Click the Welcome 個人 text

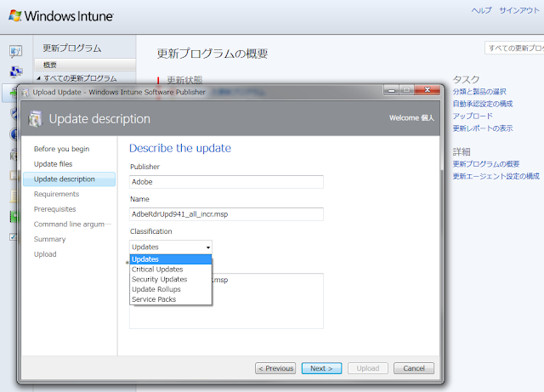click(x=411, y=118)
